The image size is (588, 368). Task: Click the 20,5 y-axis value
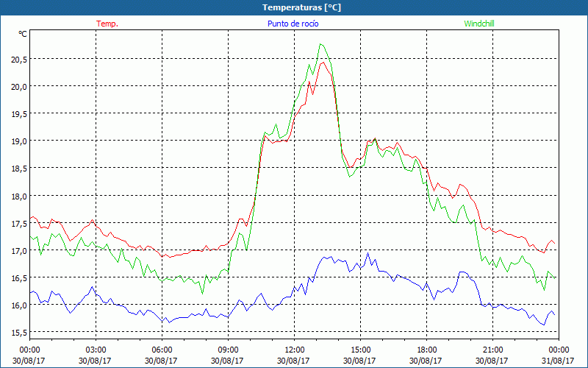tap(19, 60)
